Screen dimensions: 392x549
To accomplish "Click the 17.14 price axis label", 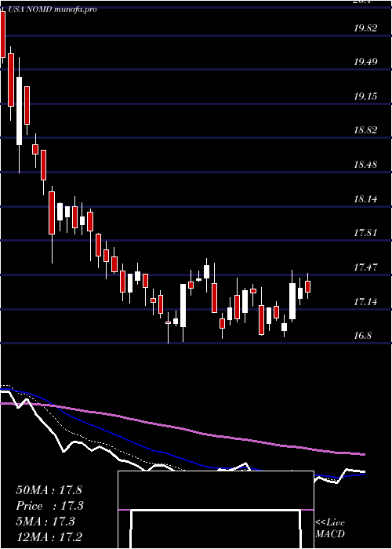I will click(x=365, y=301).
